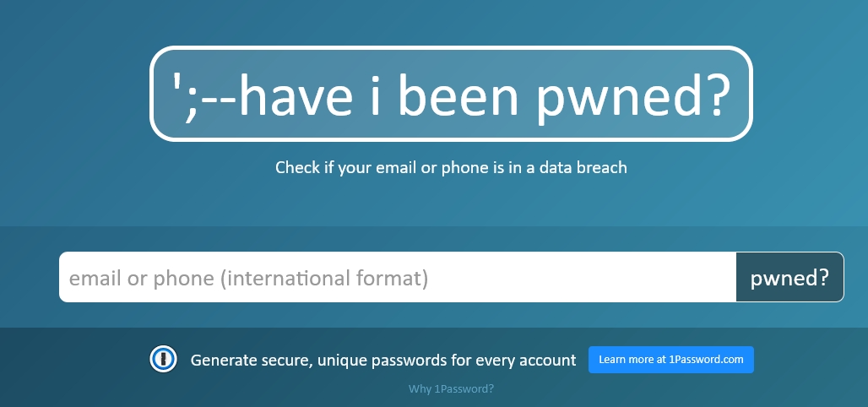Click the letter "i" in the logo
The height and width of the screenshot is (407, 868).
pos(376,94)
